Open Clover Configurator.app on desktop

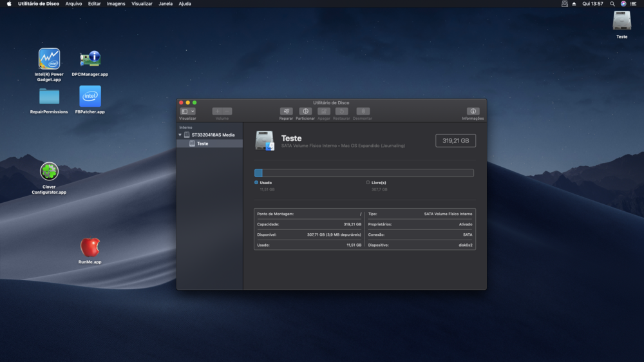tap(49, 171)
